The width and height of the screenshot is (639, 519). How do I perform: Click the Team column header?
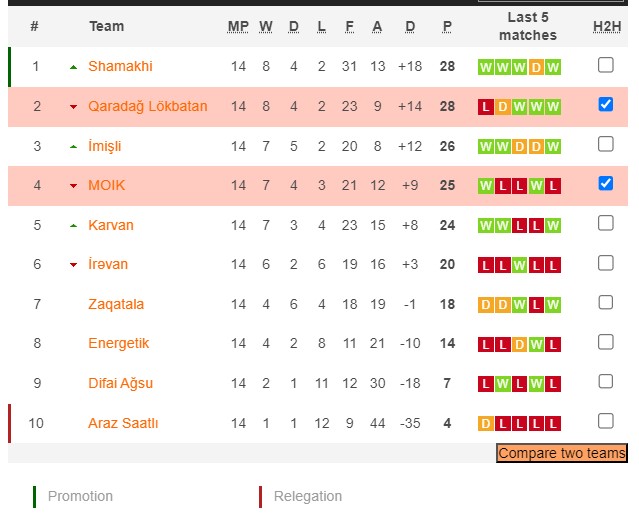106,26
